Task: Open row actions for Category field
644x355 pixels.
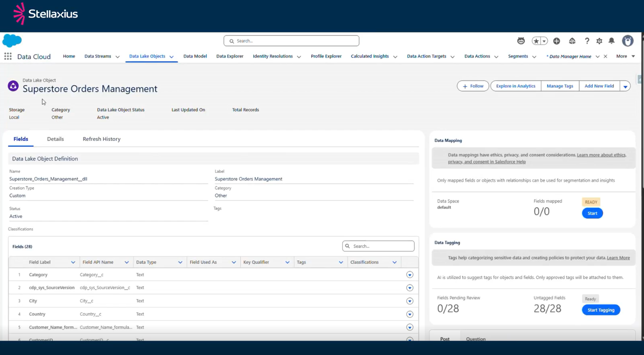Action: pos(410,275)
